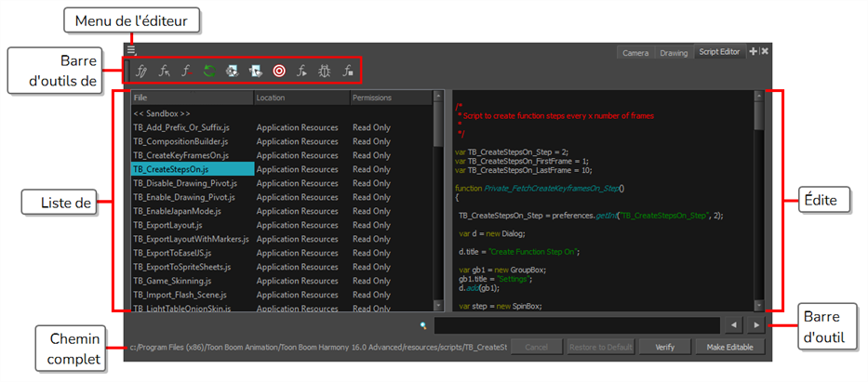Click the Make Editable button
The width and height of the screenshot is (868, 382).
click(x=730, y=348)
